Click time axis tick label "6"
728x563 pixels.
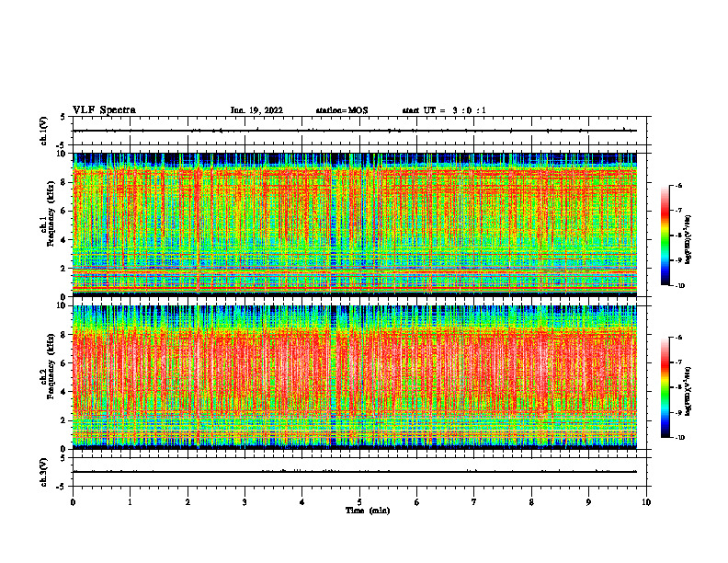pyautogui.click(x=417, y=502)
